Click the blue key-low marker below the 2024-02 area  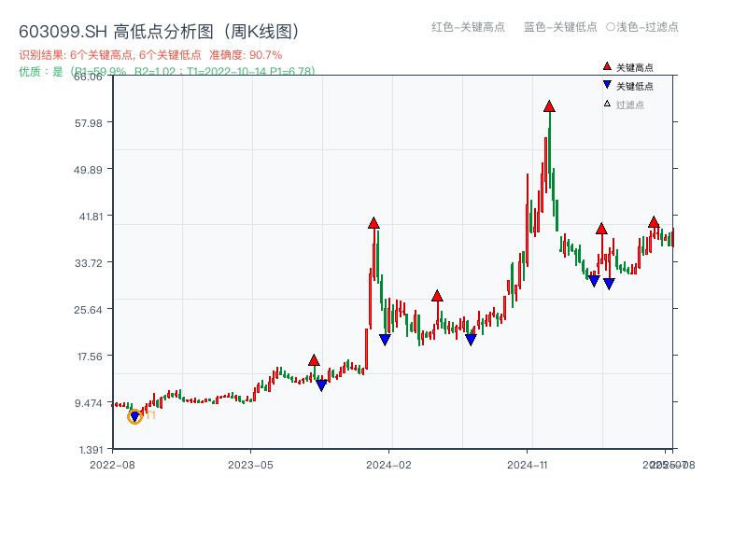tap(386, 338)
